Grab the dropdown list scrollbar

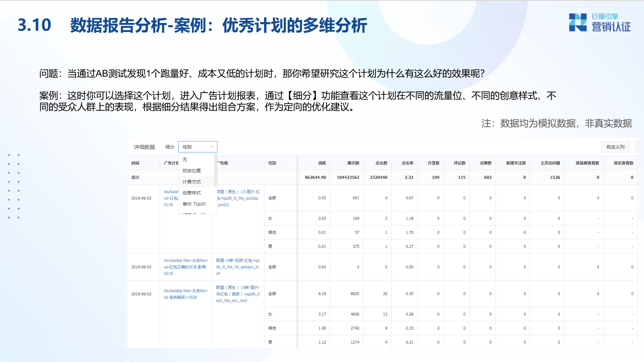click(216, 170)
